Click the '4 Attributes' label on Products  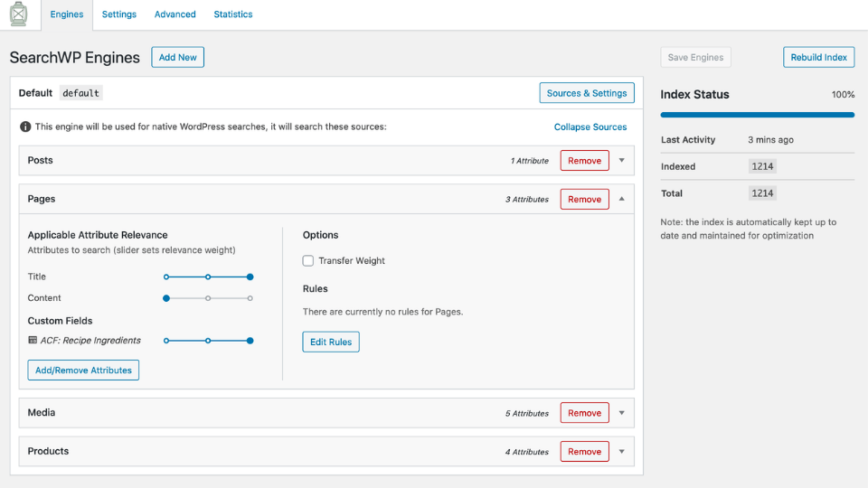(x=527, y=452)
